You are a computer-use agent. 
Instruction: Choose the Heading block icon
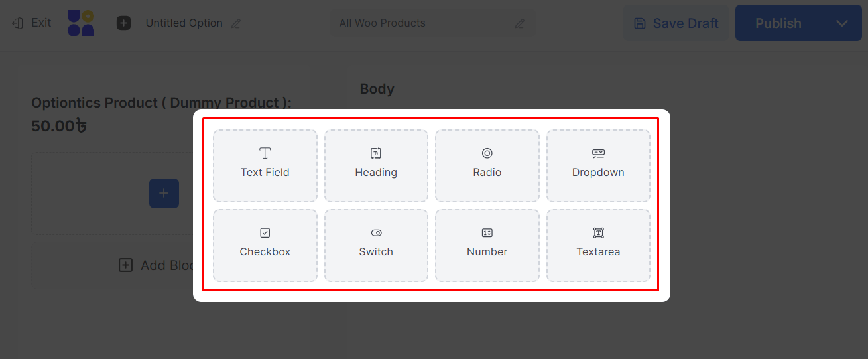(x=376, y=153)
